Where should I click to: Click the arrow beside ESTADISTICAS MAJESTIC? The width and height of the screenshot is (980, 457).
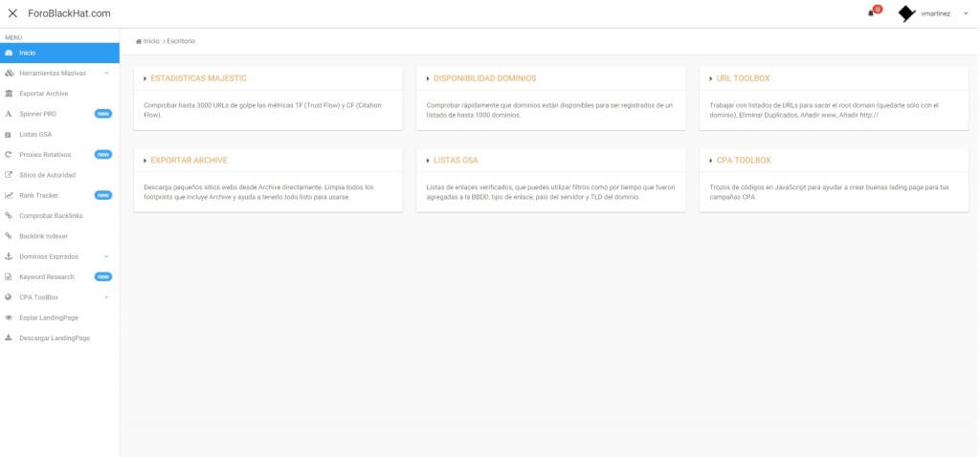pos(145,78)
